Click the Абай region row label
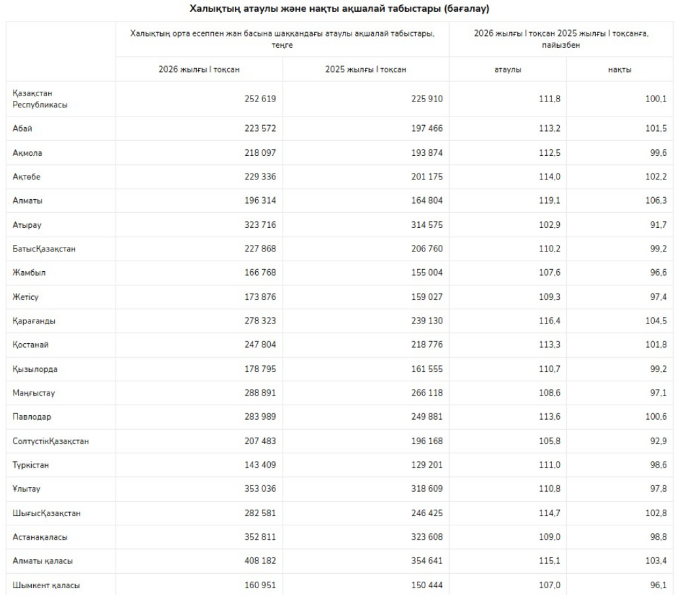The height and width of the screenshot is (611, 691). pyautogui.click(x=22, y=128)
